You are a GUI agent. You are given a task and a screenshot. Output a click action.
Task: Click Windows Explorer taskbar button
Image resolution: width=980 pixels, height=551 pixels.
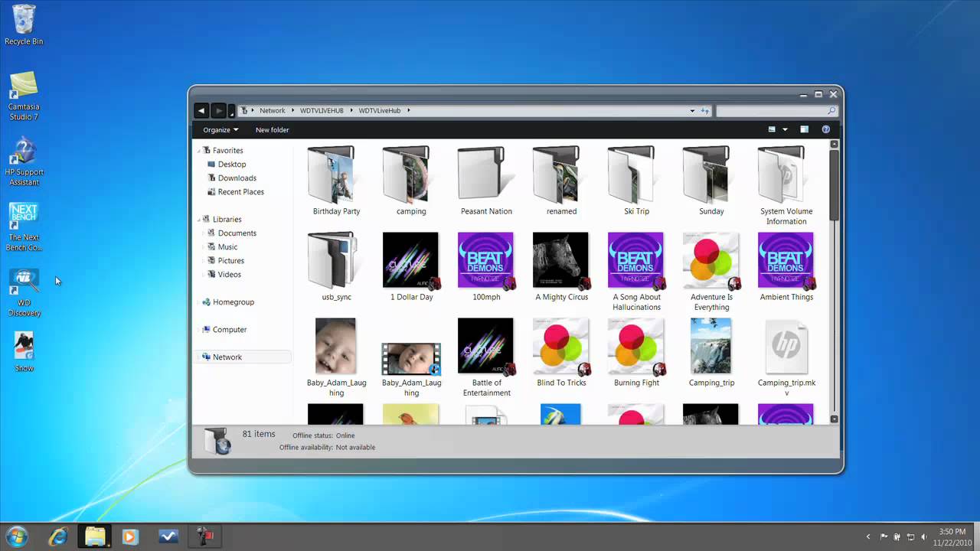(95, 536)
